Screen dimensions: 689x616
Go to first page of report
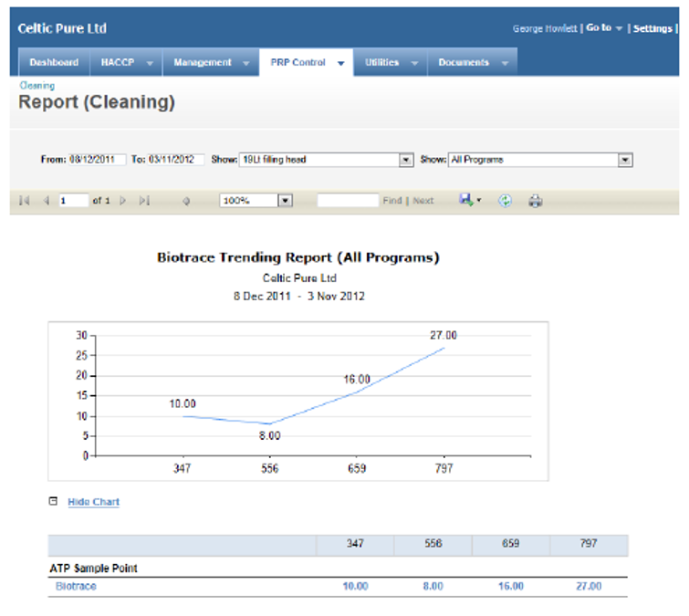point(24,201)
